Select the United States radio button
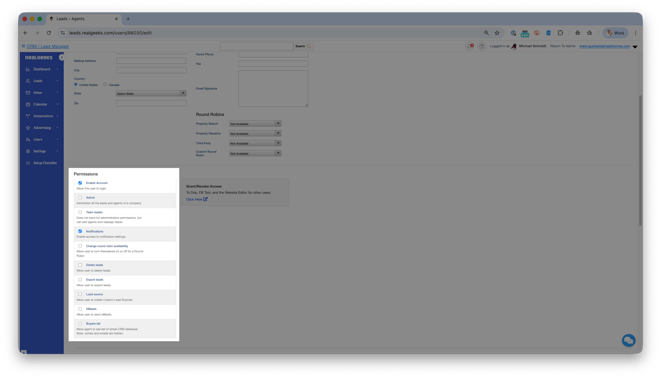The height and width of the screenshot is (378, 661). click(76, 84)
